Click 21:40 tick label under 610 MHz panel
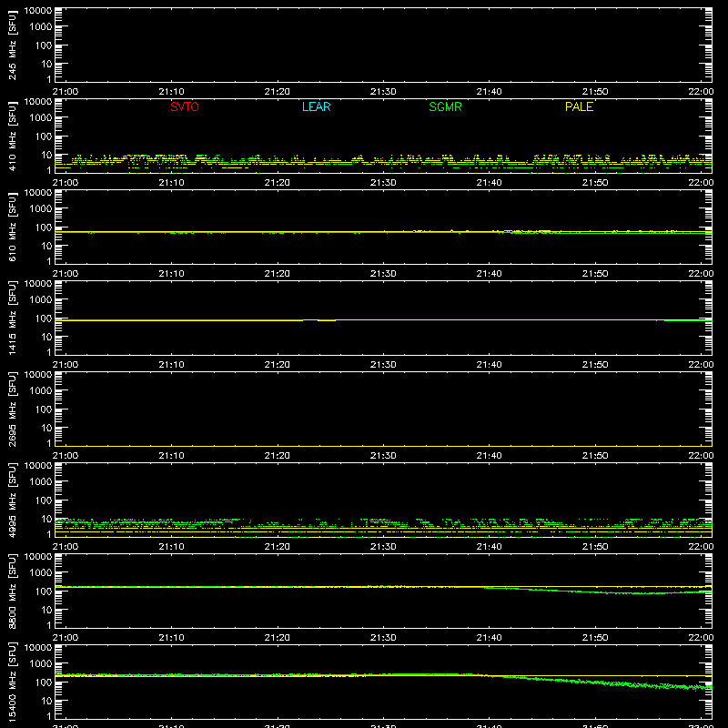 489,274
